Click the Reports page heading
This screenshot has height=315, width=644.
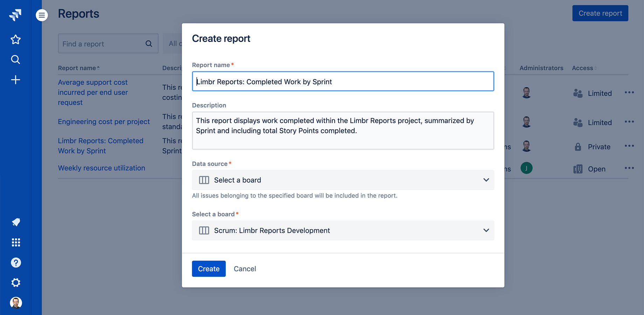78,14
